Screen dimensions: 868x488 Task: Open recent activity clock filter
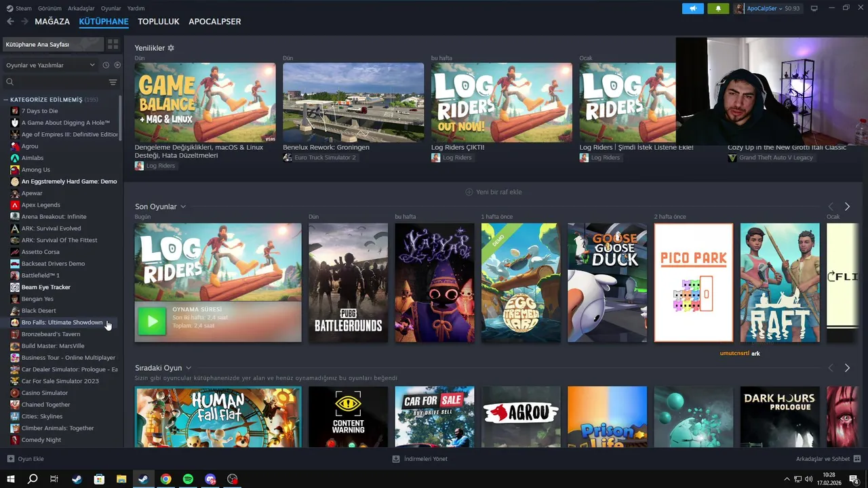[106, 65]
